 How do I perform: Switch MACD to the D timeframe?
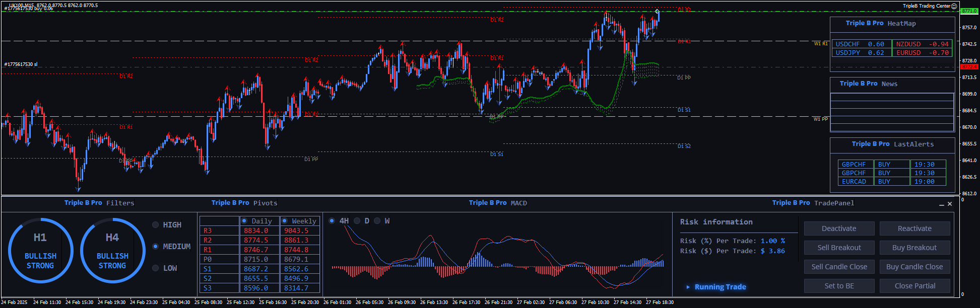tap(357, 221)
